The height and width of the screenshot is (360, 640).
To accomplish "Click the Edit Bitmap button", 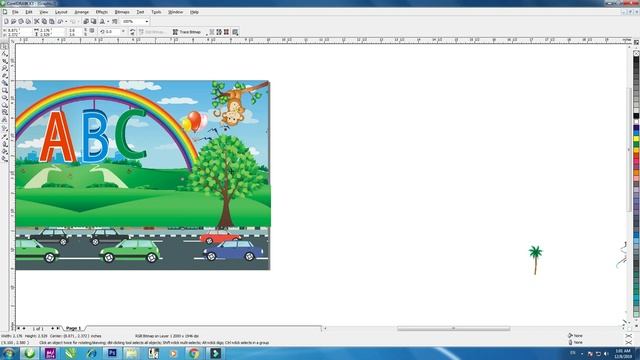I will pyautogui.click(x=152, y=32).
